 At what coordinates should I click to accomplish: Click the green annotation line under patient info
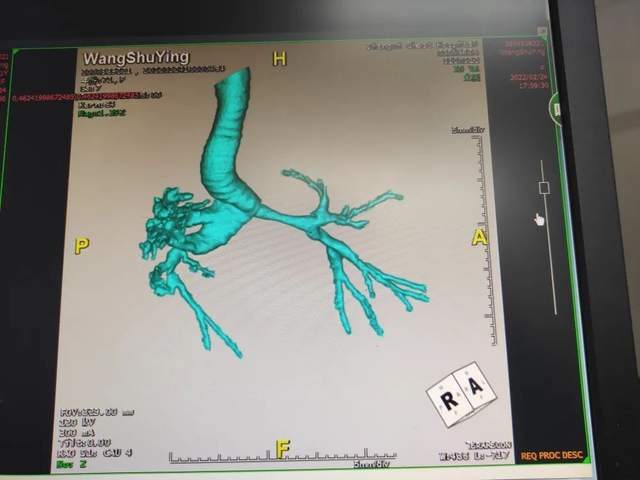click(100, 114)
